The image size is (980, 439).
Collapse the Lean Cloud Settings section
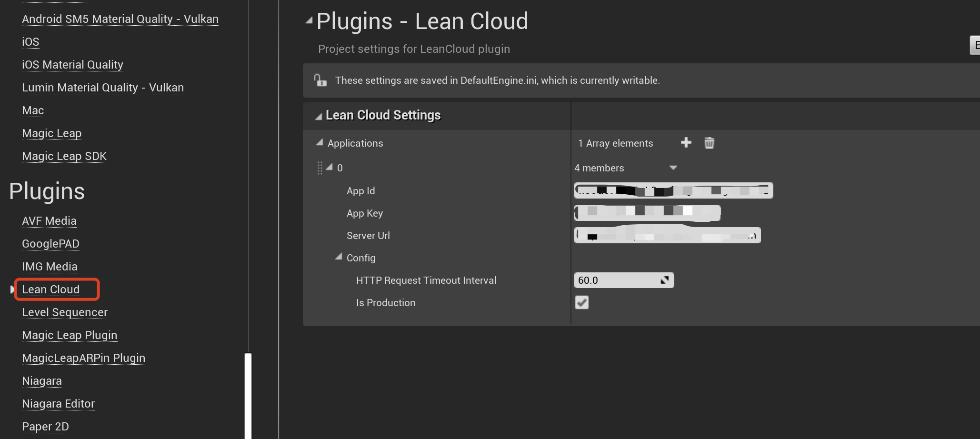319,116
